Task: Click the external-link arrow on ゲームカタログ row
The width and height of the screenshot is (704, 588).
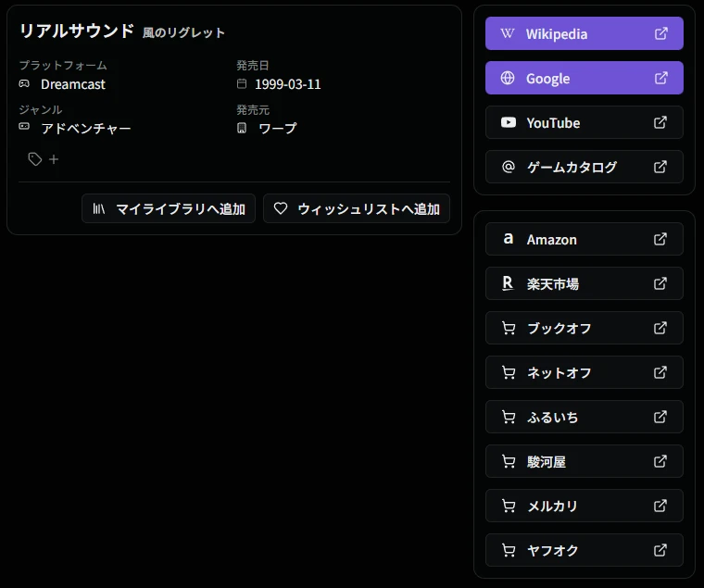Action: point(660,167)
